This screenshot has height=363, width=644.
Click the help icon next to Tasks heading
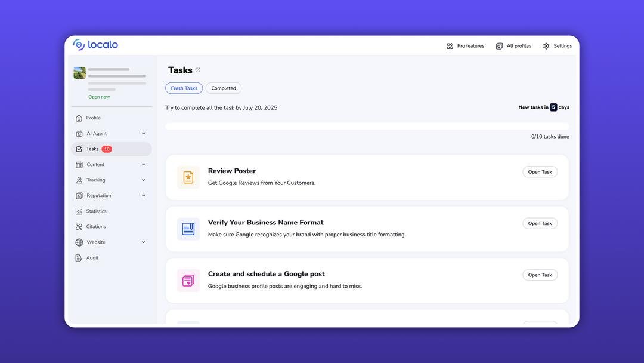tap(198, 70)
